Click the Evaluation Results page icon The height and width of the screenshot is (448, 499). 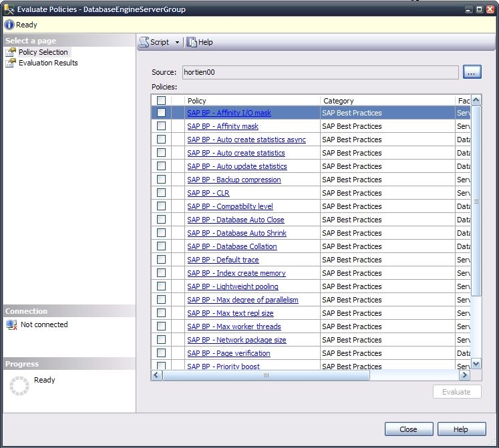point(11,63)
